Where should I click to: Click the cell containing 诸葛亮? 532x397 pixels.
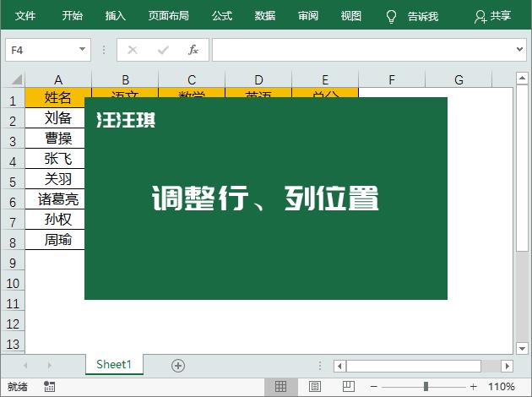(x=55, y=199)
